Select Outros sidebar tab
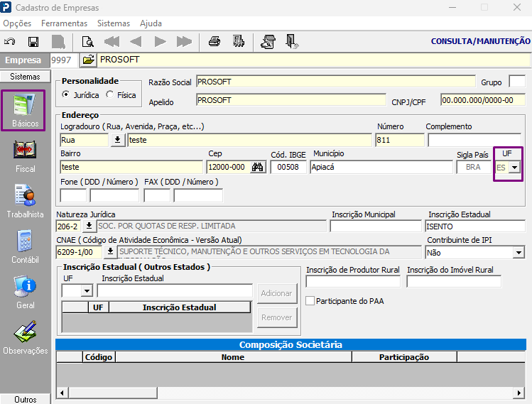The image size is (532, 404). click(x=25, y=399)
